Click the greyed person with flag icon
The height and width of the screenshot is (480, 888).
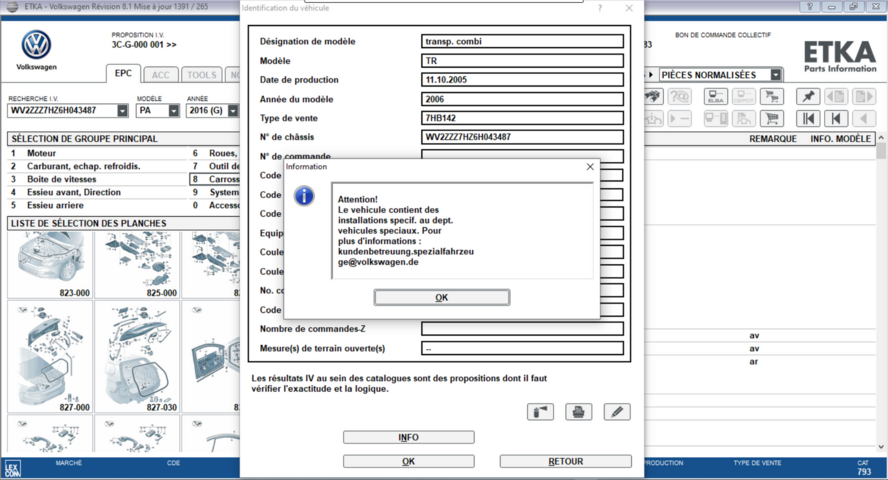click(x=743, y=118)
